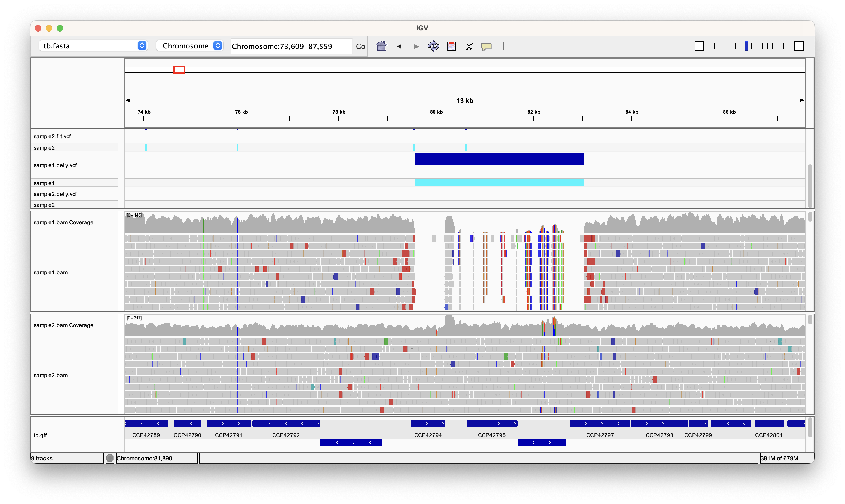
Task: Click gene CCP42799 annotation
Action: (698, 423)
